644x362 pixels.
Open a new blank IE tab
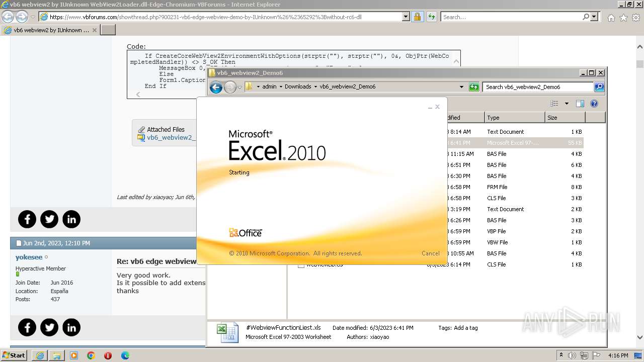coord(108,30)
